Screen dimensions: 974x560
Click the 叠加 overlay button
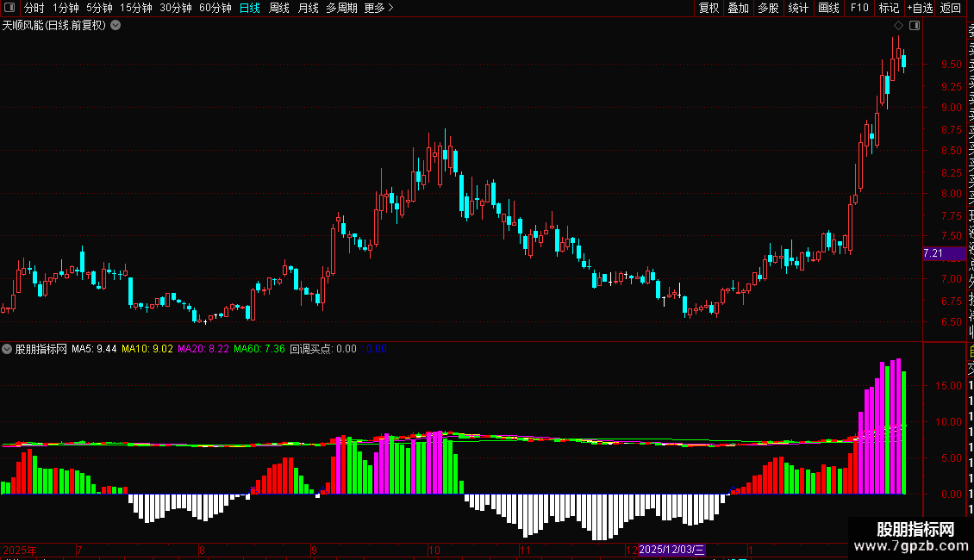[x=739, y=8]
